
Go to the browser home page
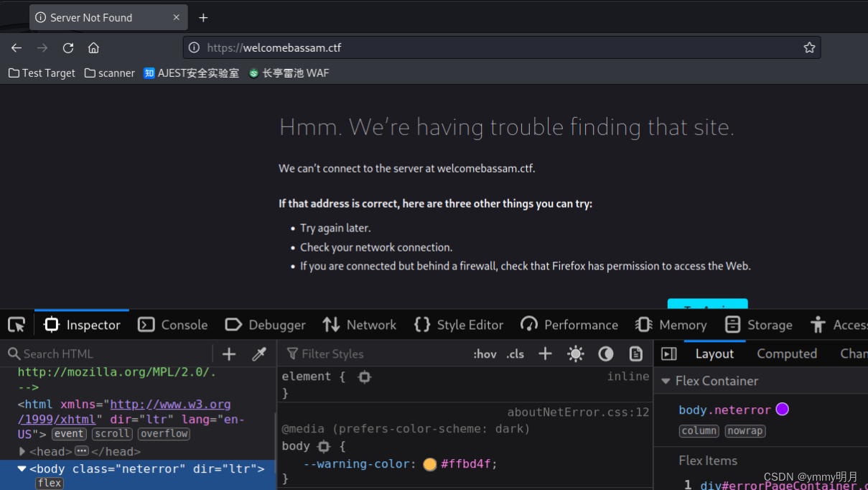point(93,47)
